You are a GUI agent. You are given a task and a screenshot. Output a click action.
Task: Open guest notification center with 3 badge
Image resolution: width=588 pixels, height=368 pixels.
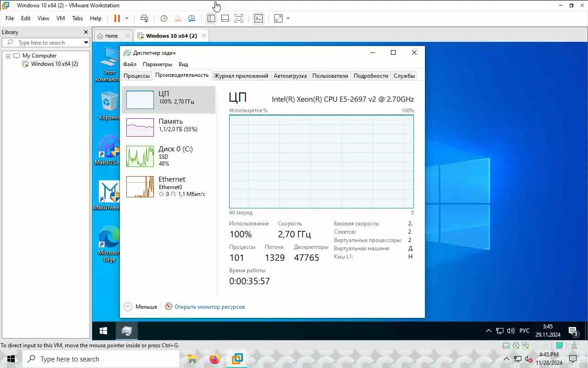coord(573,331)
